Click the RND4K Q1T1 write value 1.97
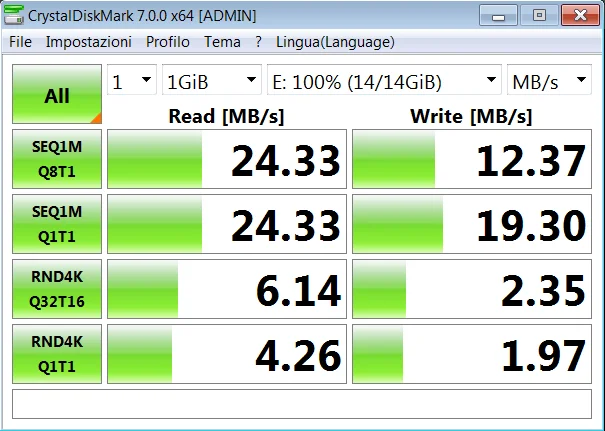This screenshot has width=605, height=431. tap(472, 354)
